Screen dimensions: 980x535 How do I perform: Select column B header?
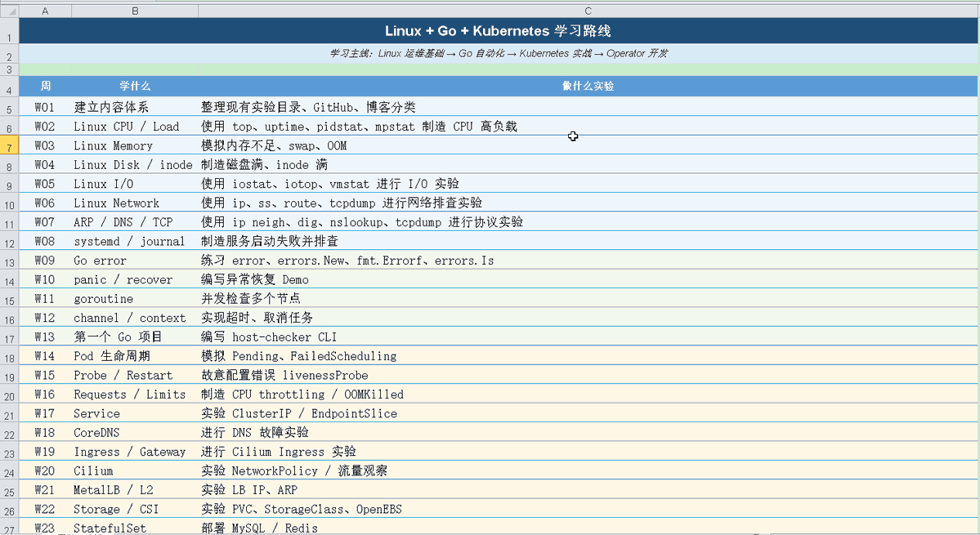[x=135, y=11]
